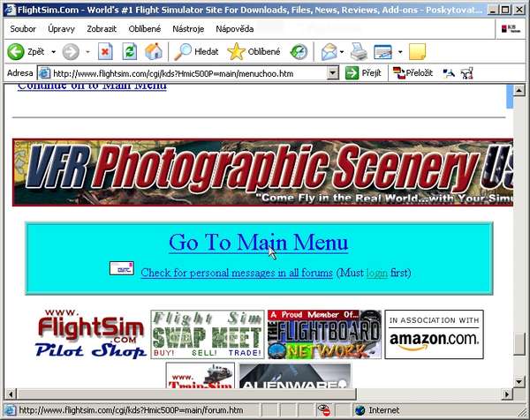Open search with the Hledat magnifier

[196, 52]
